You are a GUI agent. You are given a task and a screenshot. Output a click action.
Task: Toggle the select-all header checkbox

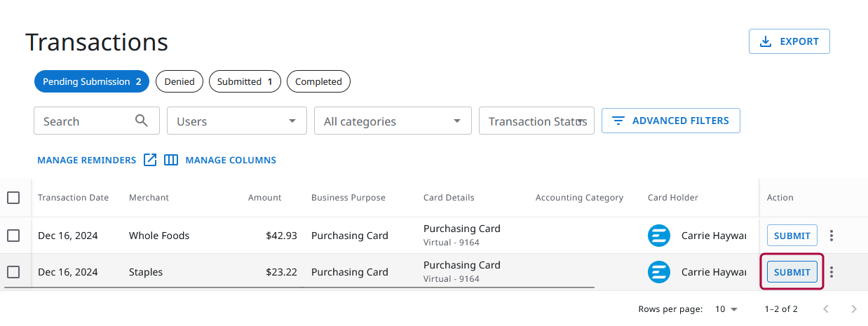(x=13, y=198)
